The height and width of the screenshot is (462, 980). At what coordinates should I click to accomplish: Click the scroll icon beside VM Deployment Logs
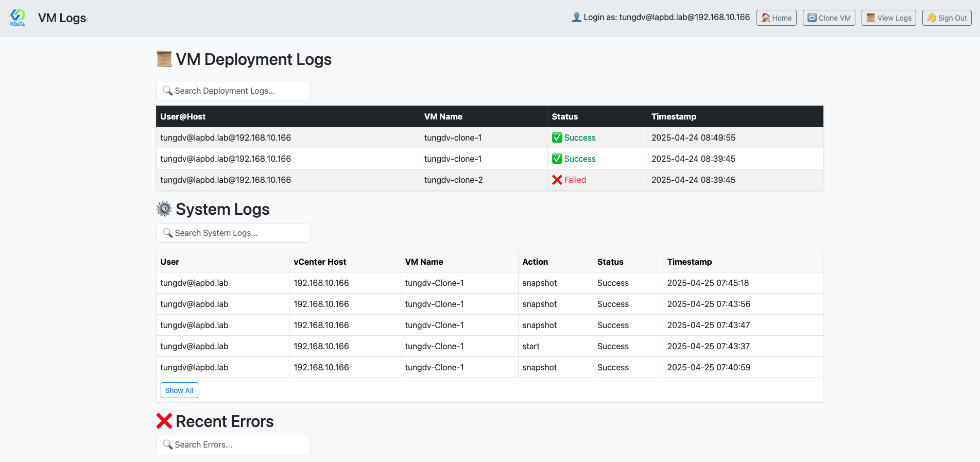pyautogui.click(x=164, y=59)
